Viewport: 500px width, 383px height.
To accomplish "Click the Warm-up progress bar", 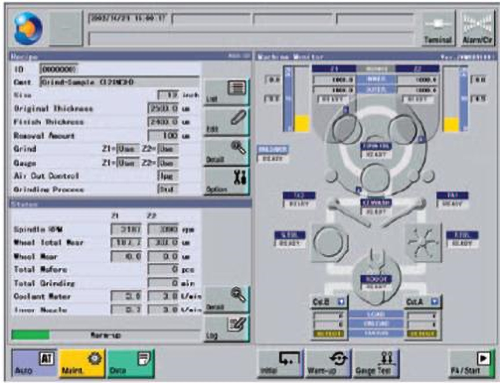I will [106, 335].
